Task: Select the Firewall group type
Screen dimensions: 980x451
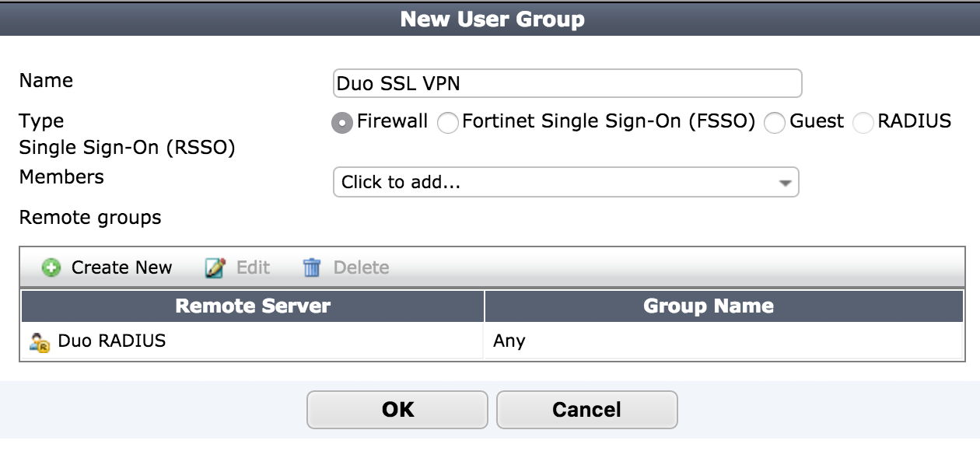Action: click(x=341, y=122)
